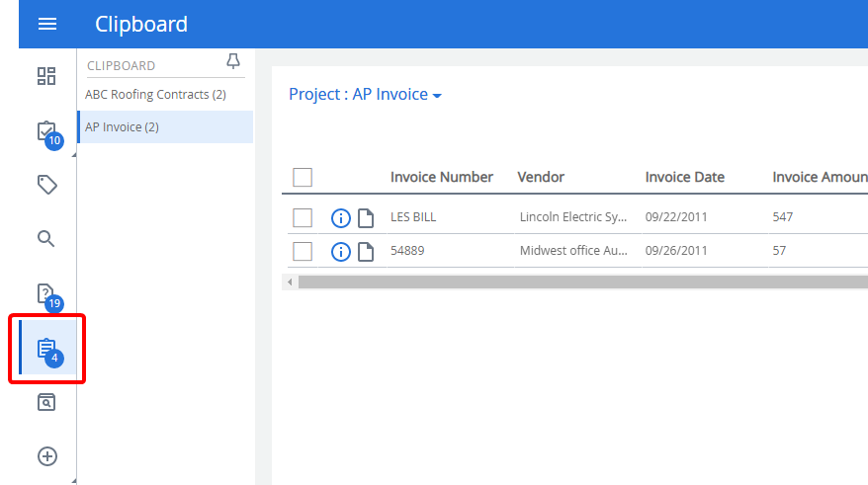Screen dimensions: 868x485
Task: Show info for invoice LES BILL
Action: [x=341, y=218]
